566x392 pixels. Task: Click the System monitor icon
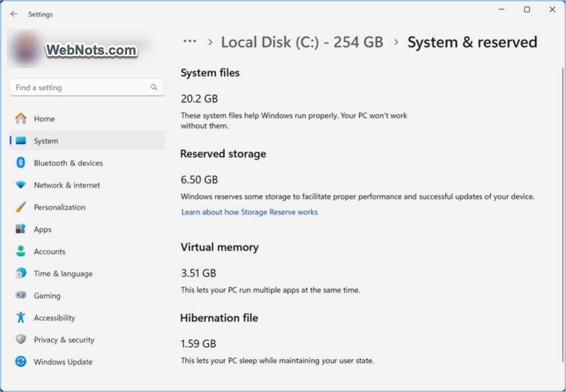(x=21, y=140)
